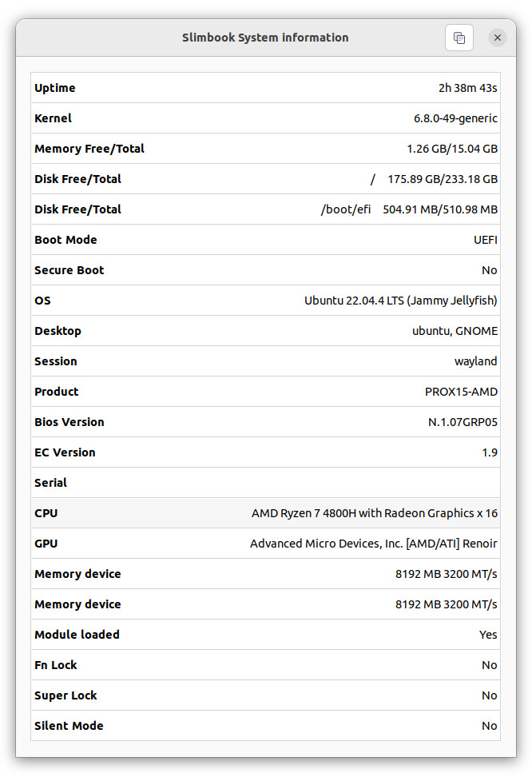The height and width of the screenshot is (777, 532).
Task: Select the EC Version row
Action: (x=265, y=452)
